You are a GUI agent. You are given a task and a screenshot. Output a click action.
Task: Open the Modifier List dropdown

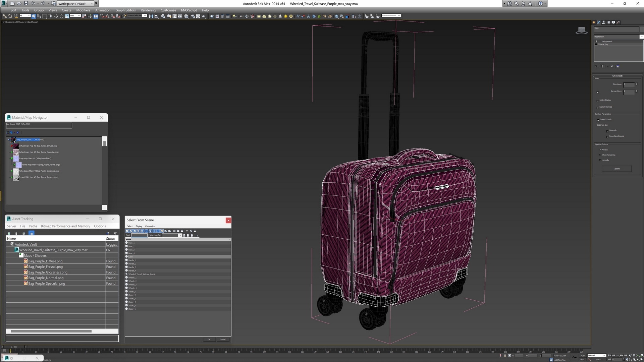click(x=619, y=37)
